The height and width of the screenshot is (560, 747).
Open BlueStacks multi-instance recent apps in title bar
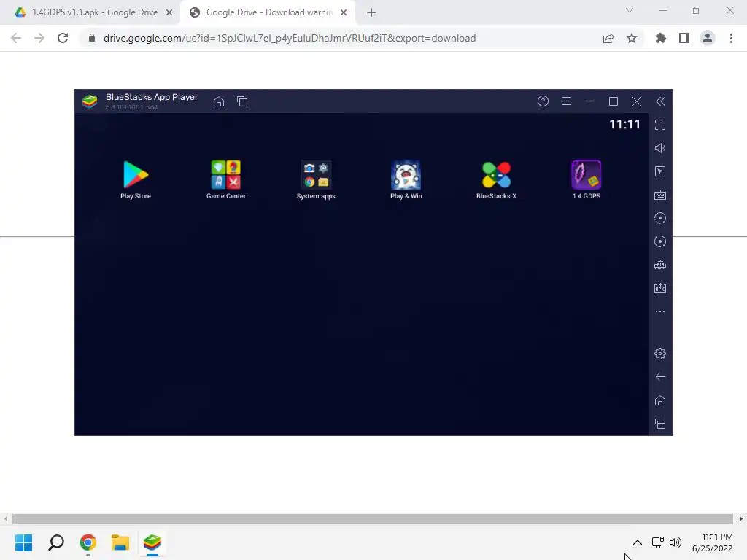(242, 101)
